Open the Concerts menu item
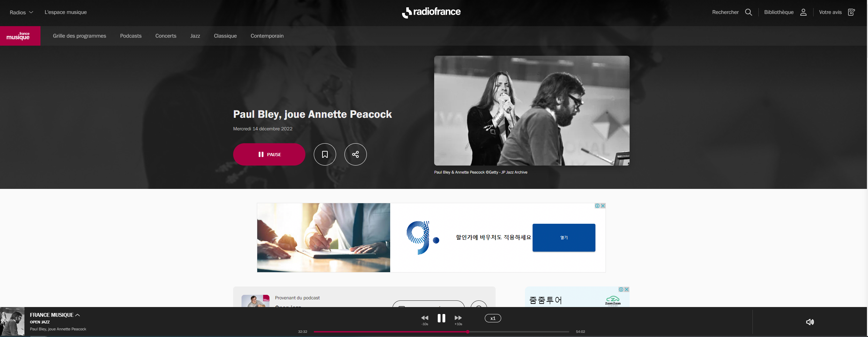The height and width of the screenshot is (337, 868). (x=166, y=36)
